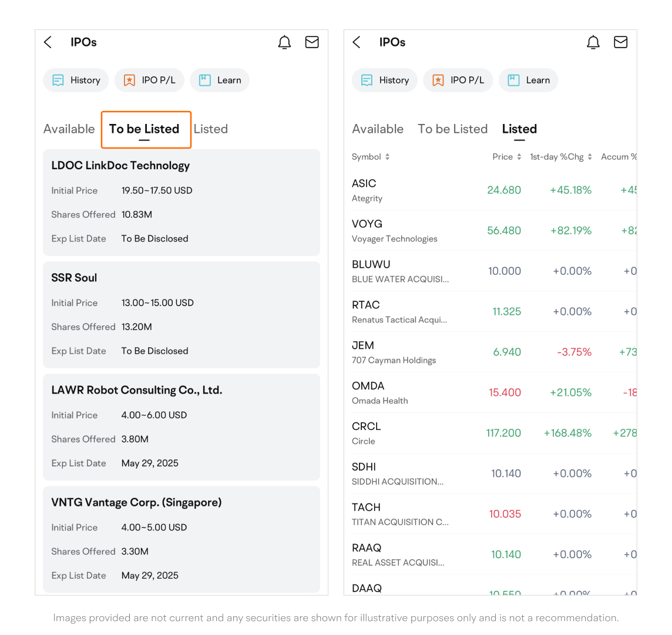Image resolution: width=672 pixels, height=635 pixels.
Task: Sort the list by Symbol column
Action: 371,157
